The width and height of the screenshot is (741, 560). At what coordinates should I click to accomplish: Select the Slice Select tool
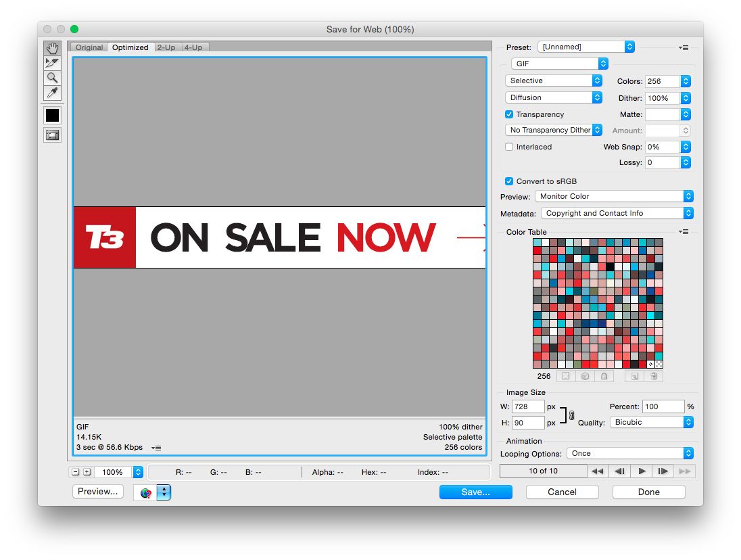coord(52,63)
